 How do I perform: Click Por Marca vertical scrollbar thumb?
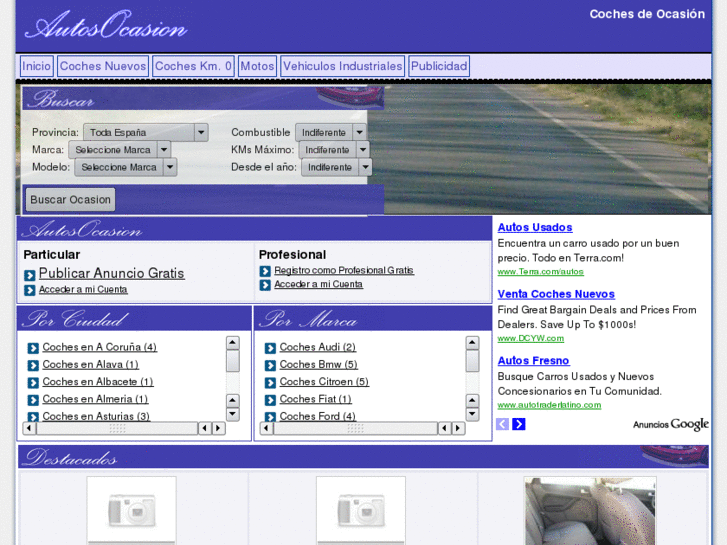tap(472, 361)
